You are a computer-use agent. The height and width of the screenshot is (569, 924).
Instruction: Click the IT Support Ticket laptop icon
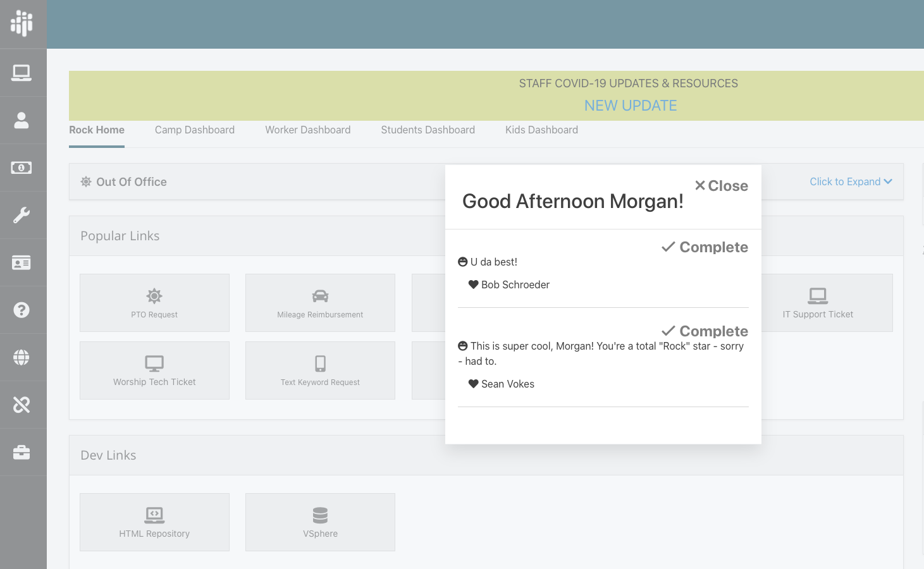pos(818,295)
